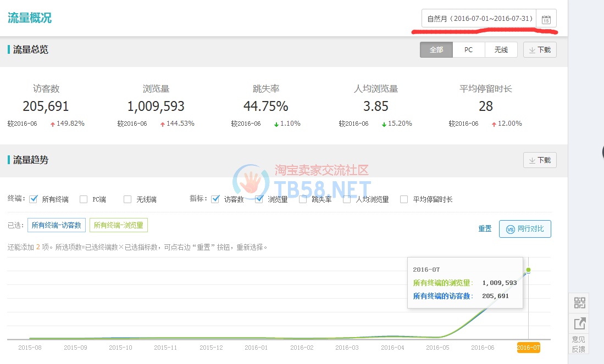604x364 pixels.
Task: Switch to the 无线 tab
Action: pos(501,50)
